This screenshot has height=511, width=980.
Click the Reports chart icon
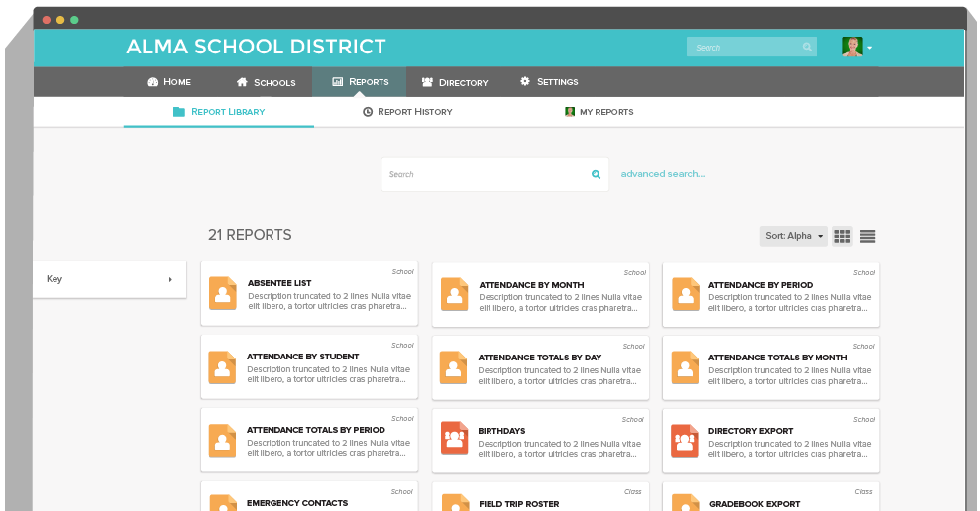(338, 82)
